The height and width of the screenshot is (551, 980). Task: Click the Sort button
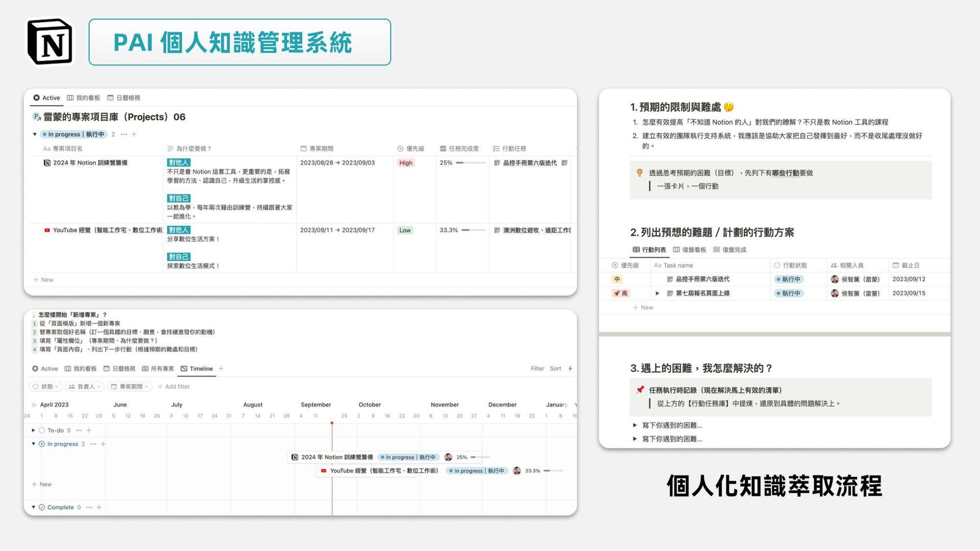pyautogui.click(x=555, y=368)
